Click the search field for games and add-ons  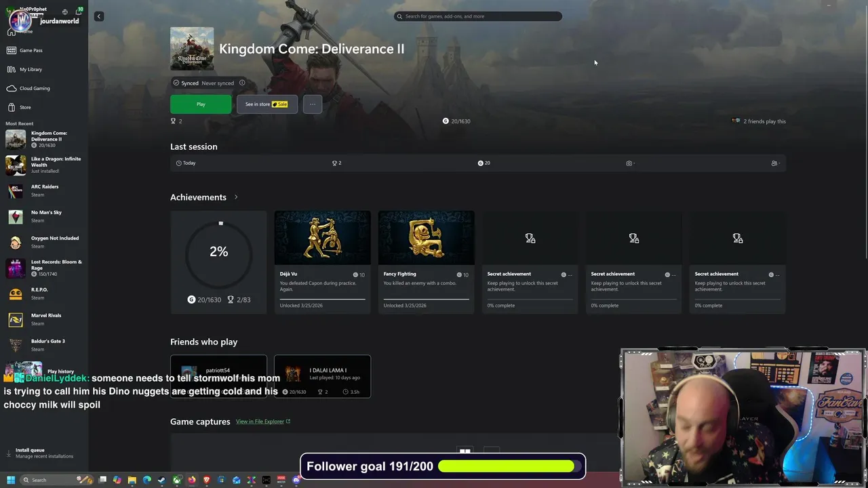point(478,16)
